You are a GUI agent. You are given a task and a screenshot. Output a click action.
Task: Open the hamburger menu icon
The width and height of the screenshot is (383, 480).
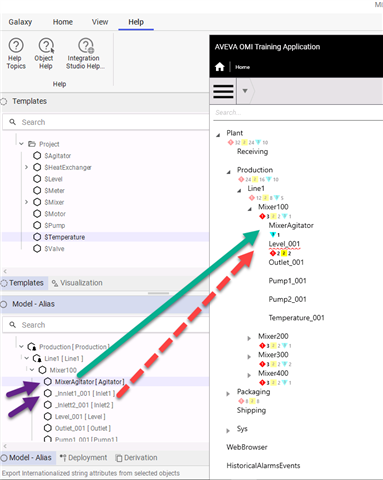pos(223,91)
